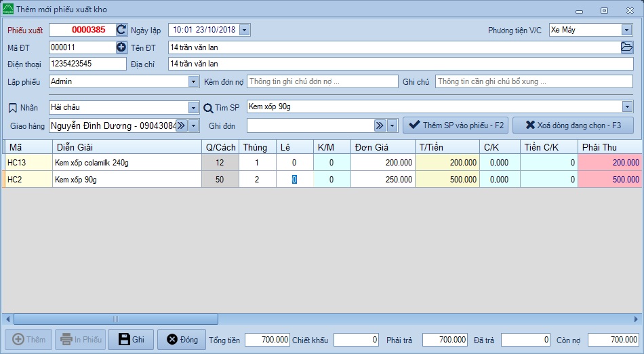Expand the Phương tiện V/C dropdown
This screenshot has width=644, height=354.
626,30
